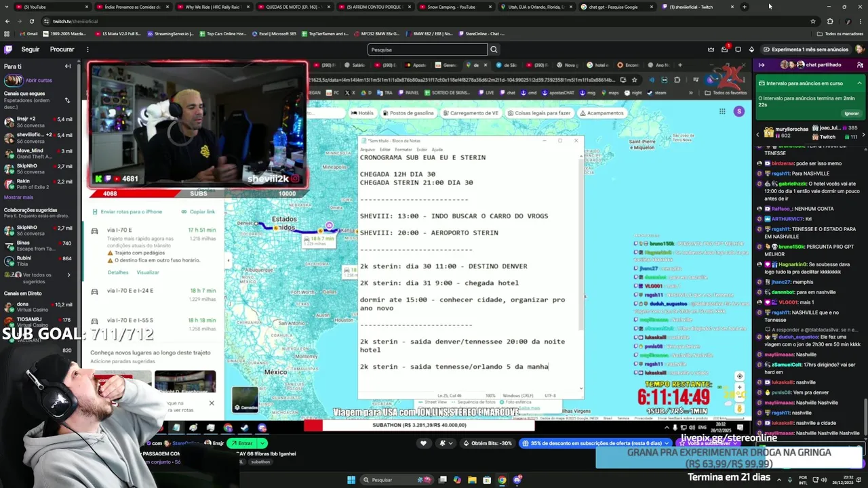Select Acampamentos map chip
Screen dimensions: 868x488
[x=601, y=113]
